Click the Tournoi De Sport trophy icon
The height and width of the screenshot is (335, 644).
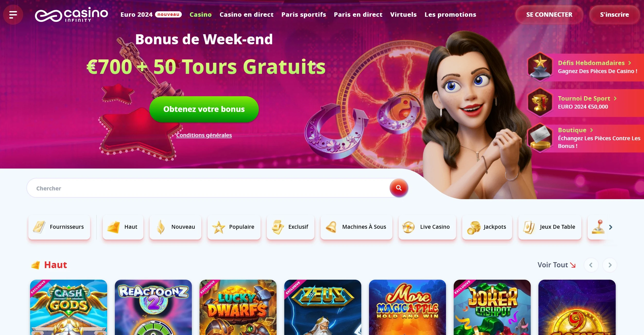(540, 102)
